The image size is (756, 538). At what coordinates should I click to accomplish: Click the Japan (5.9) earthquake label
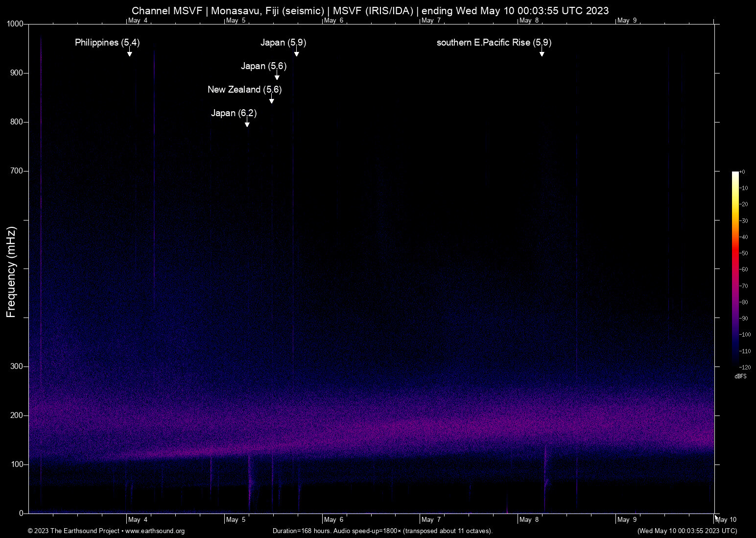coord(283,43)
